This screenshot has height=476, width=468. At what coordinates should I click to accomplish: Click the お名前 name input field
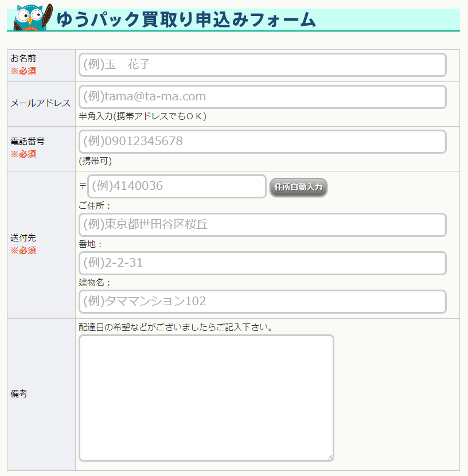(x=263, y=65)
